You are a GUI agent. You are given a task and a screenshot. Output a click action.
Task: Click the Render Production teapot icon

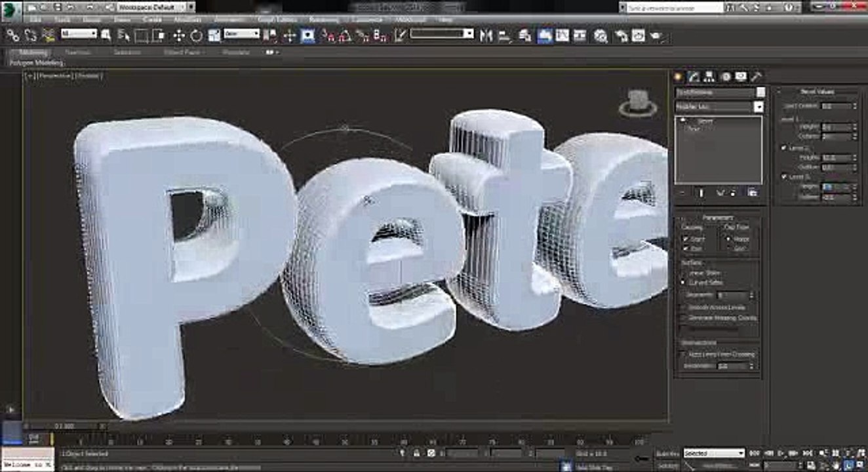(656, 35)
